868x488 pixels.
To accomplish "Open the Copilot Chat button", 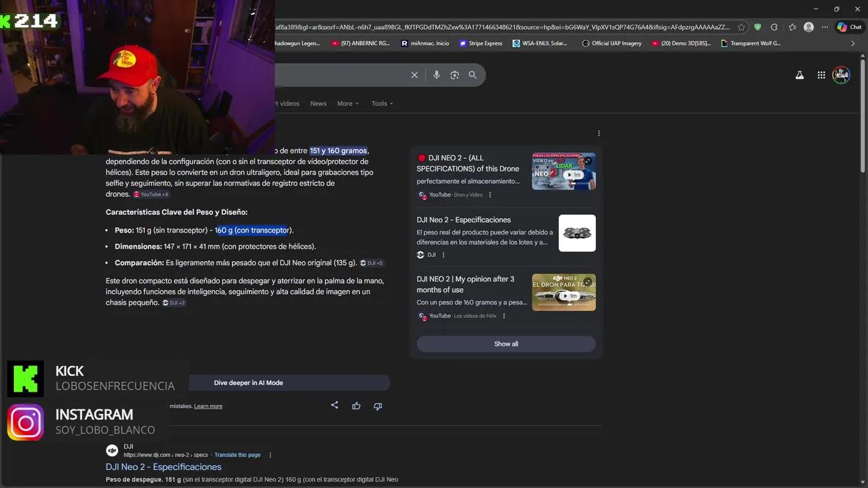I will click(850, 27).
